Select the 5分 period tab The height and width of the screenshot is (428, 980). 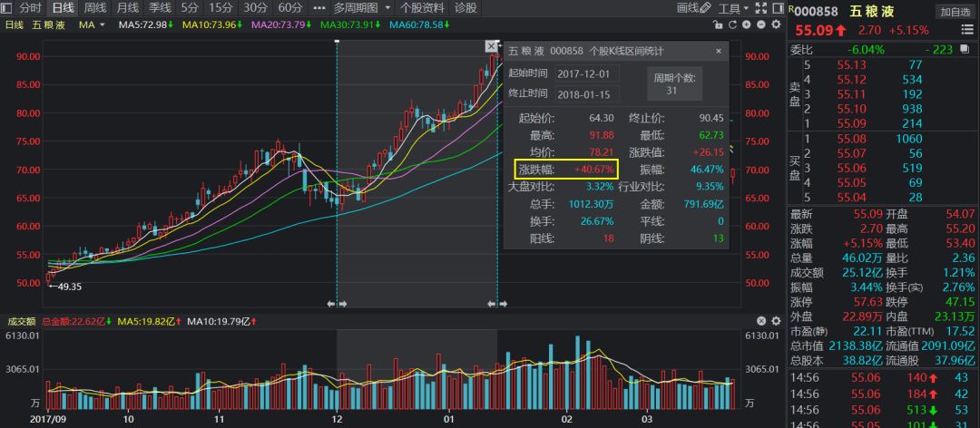tap(190, 8)
